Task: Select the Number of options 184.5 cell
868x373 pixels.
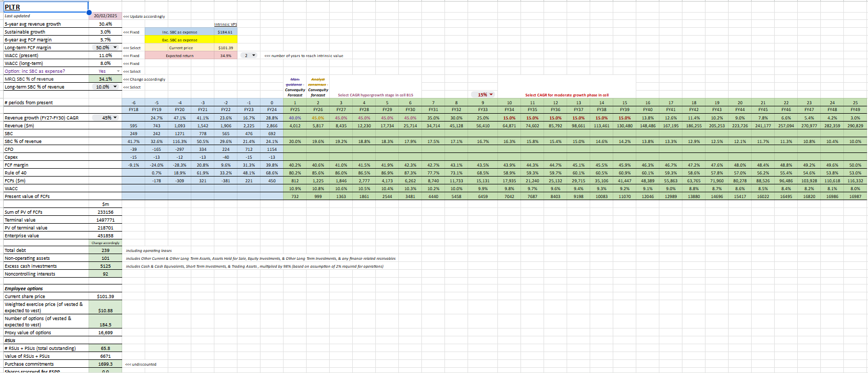Action: (x=105, y=322)
